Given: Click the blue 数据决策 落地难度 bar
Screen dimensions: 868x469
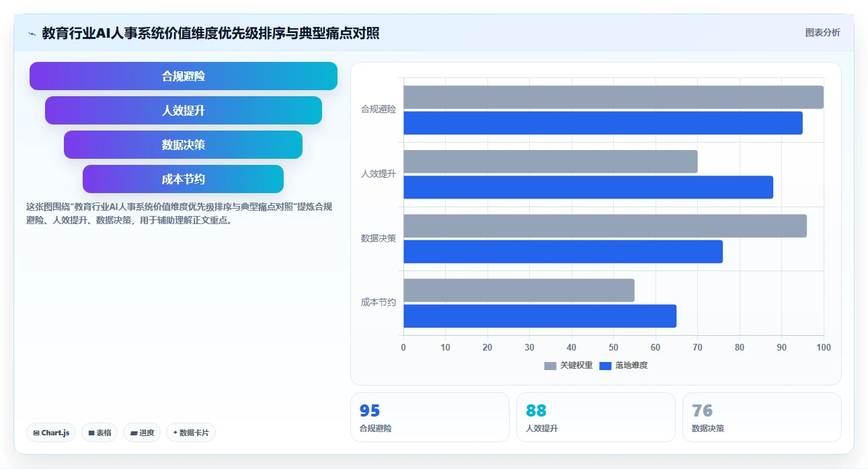Looking at the screenshot, I should [x=563, y=252].
